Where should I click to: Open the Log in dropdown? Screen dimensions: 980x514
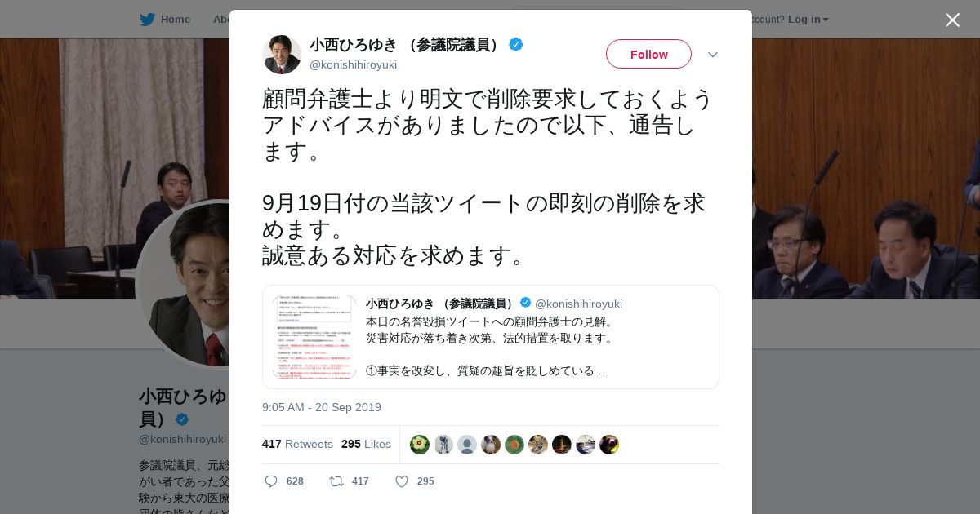click(x=808, y=19)
